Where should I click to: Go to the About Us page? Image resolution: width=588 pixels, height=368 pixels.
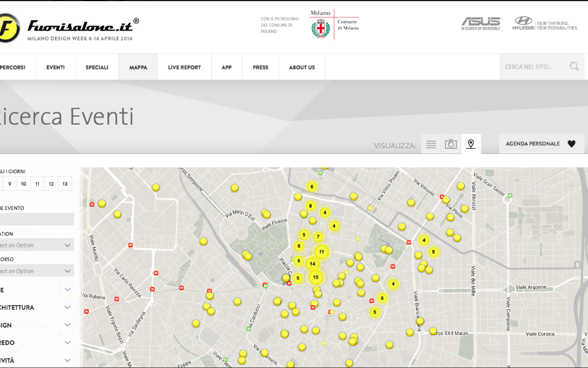pyautogui.click(x=302, y=67)
